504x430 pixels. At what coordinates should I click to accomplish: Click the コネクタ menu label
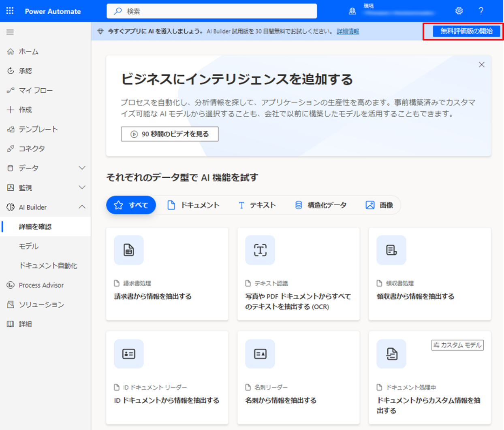(32, 149)
